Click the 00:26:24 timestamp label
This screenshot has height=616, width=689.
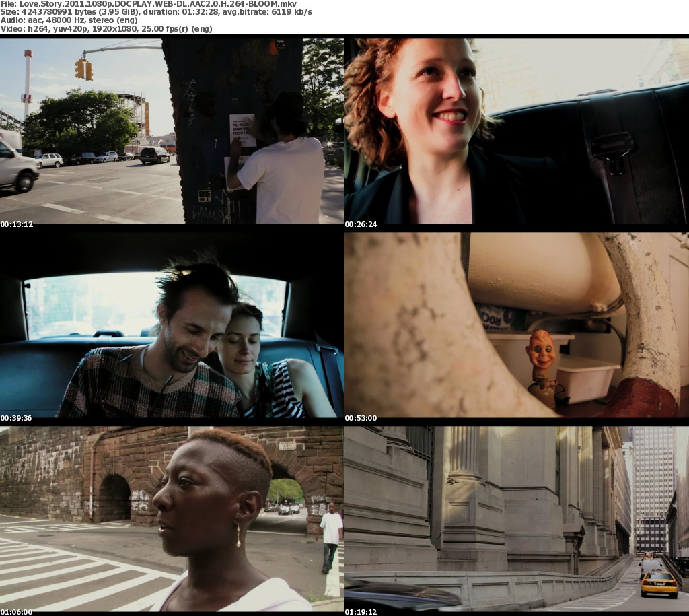coord(361,224)
